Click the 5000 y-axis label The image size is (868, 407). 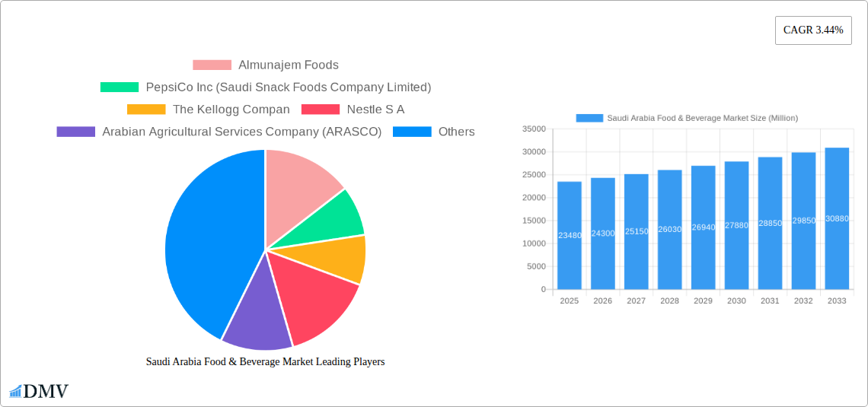click(x=536, y=266)
